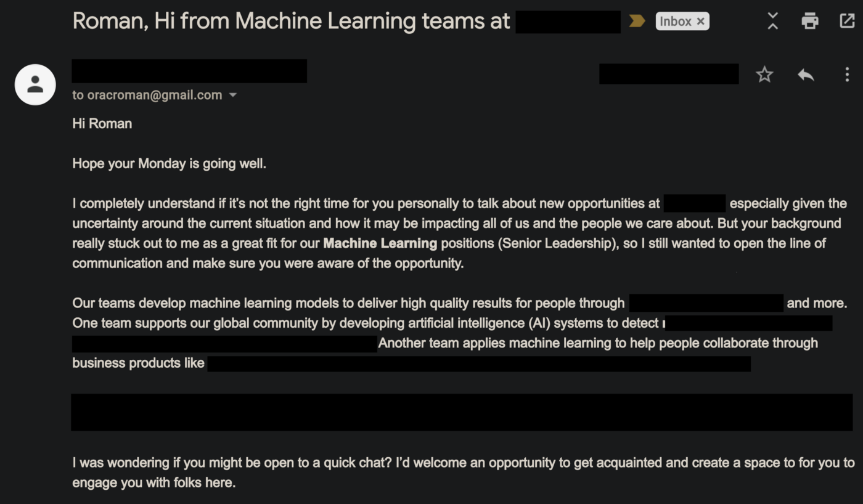Click the large redacted block above the last paragraph
Viewport: 863px width, 504px height.
(x=462, y=412)
